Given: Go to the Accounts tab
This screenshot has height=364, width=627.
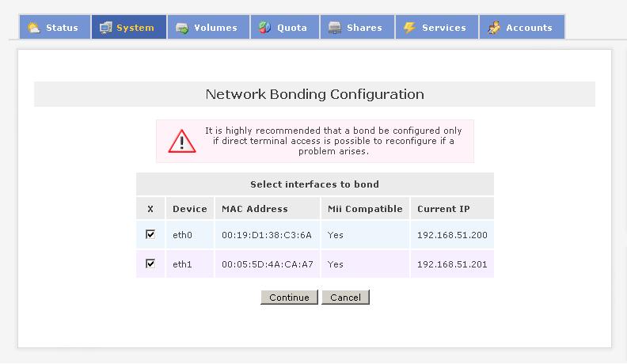Looking at the screenshot, I should click(x=529, y=28).
